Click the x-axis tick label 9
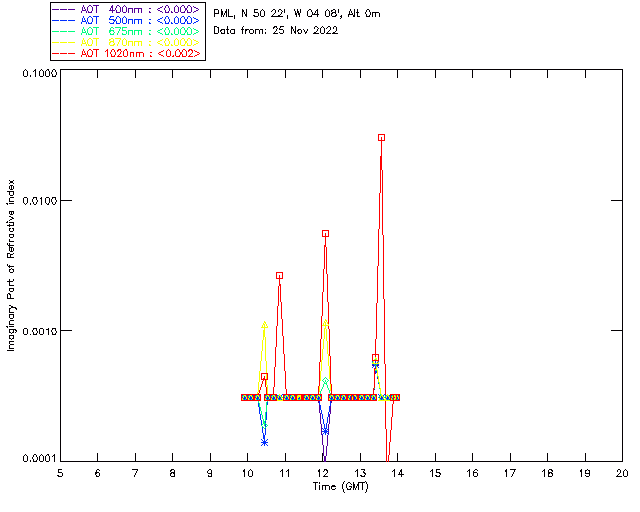The width and height of the screenshot is (640, 512). tap(210, 473)
